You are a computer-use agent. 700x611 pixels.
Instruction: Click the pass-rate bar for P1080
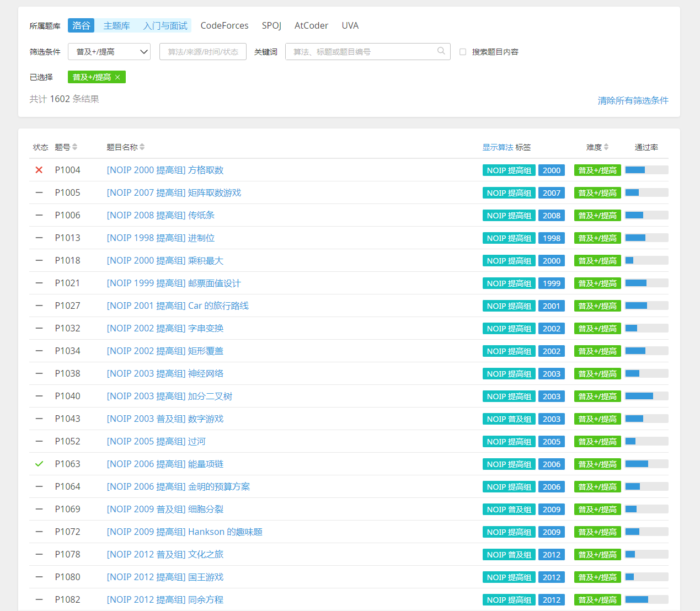click(646, 577)
